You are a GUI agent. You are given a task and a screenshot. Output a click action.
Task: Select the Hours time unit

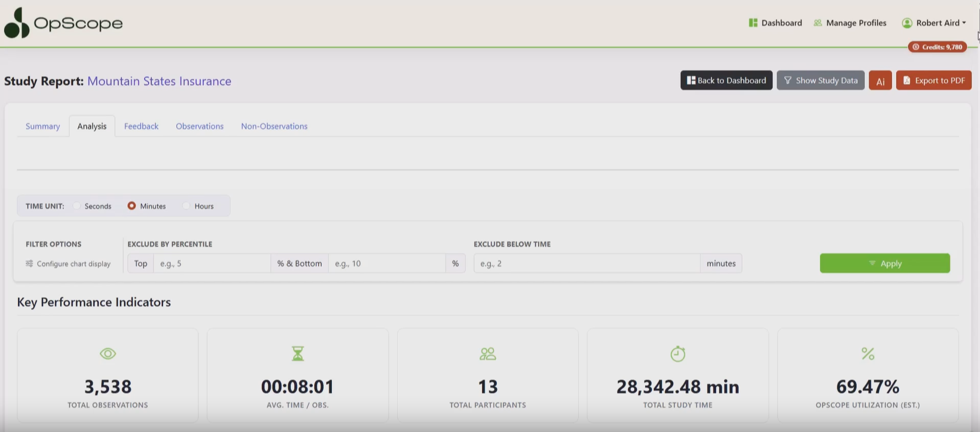click(x=186, y=206)
